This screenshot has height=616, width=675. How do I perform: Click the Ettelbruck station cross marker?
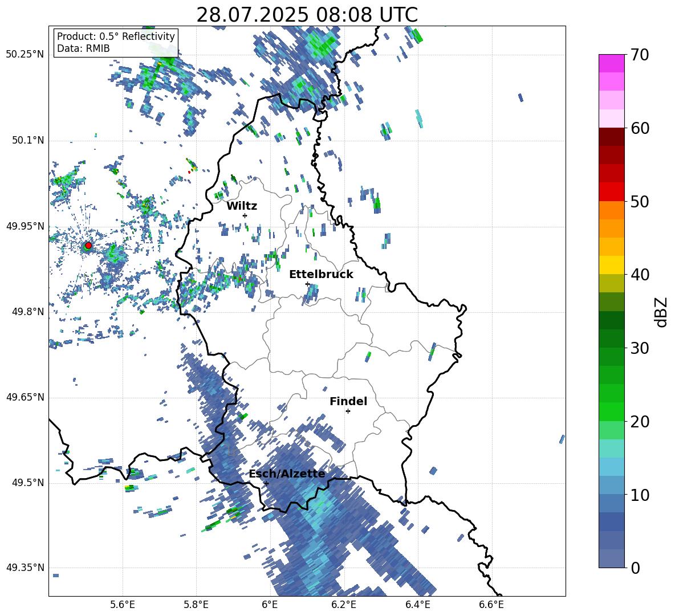click(x=307, y=284)
